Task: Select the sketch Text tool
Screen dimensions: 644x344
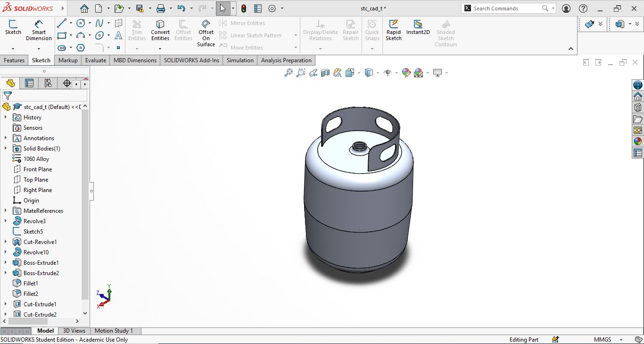Action: point(118,35)
